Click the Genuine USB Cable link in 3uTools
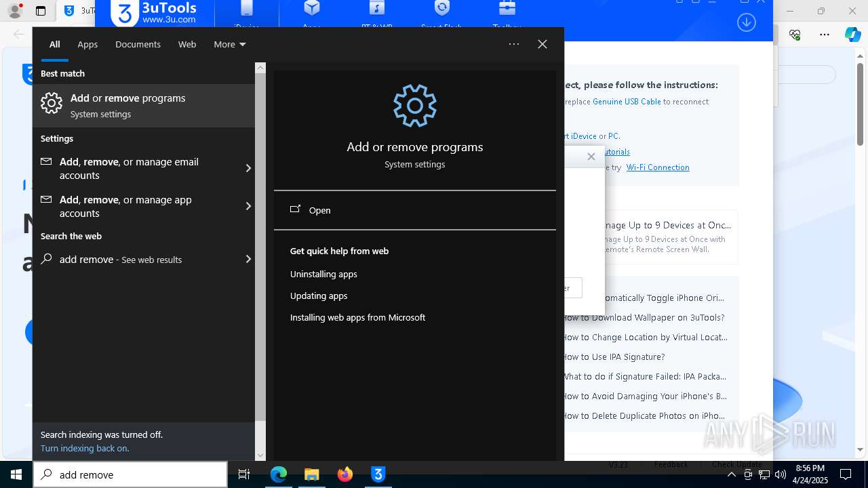868x488 pixels. (627, 102)
